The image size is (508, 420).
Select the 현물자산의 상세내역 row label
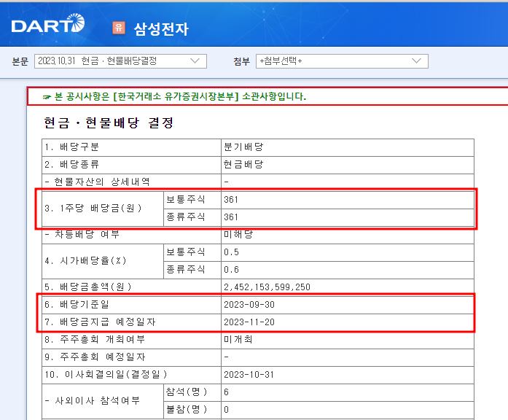[97, 182]
